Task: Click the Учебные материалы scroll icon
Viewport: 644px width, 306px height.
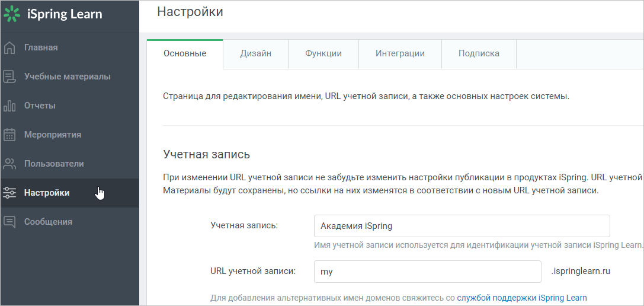Action: (x=9, y=76)
